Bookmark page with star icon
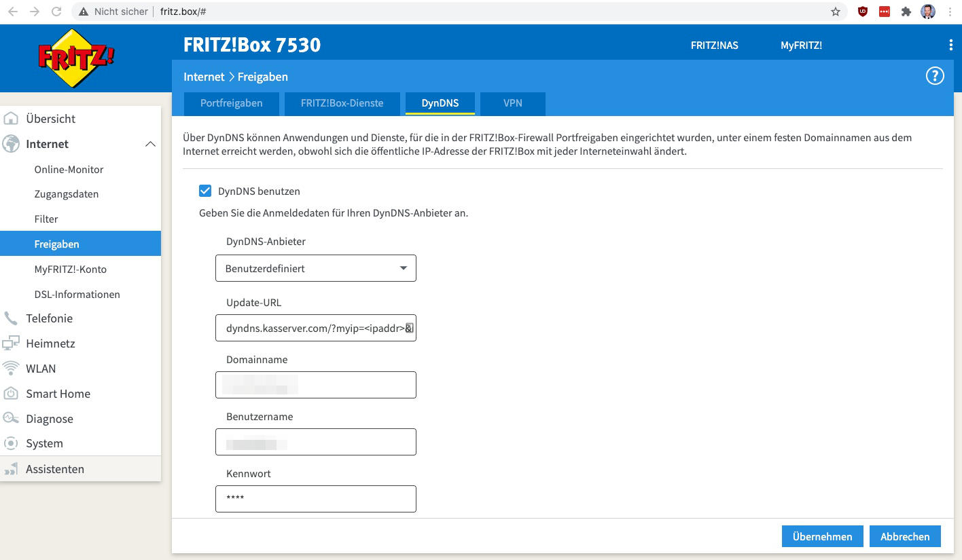 836,12
